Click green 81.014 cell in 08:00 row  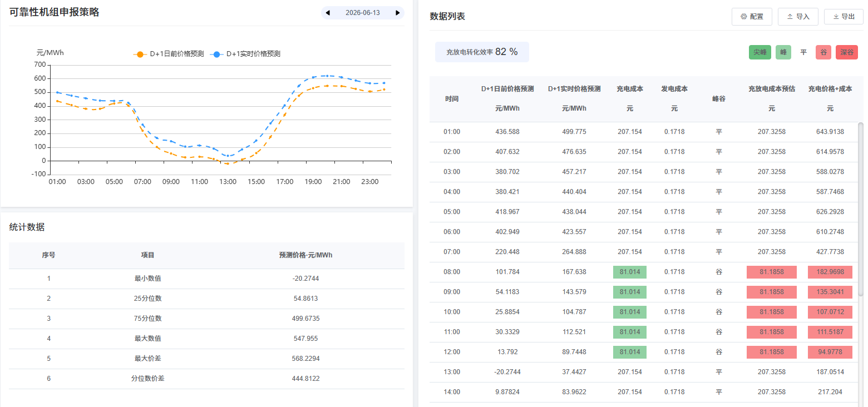pos(630,272)
